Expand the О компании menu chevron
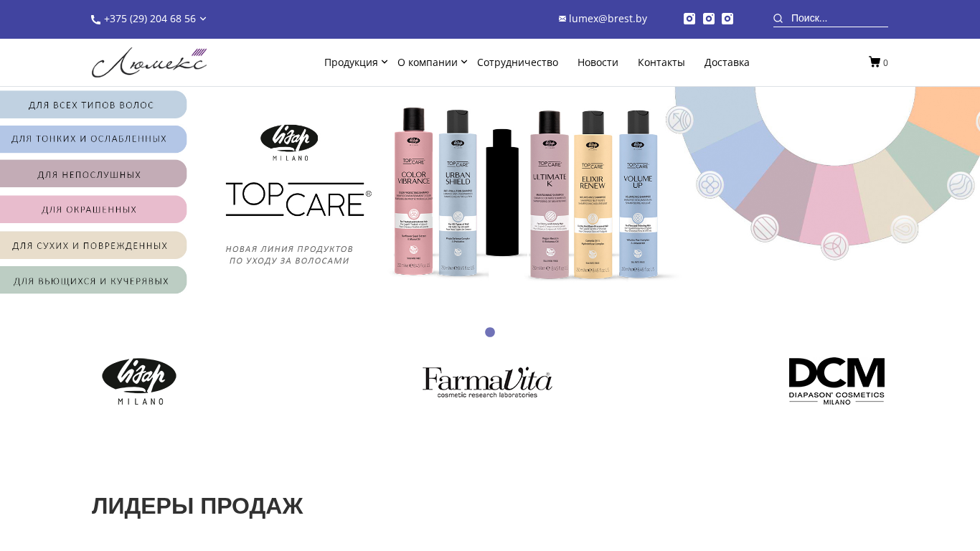The width and height of the screenshot is (980, 551). tap(464, 62)
